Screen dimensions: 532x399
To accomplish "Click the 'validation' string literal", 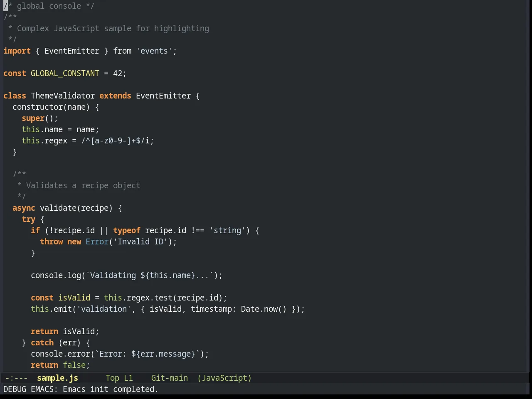I will (104, 309).
